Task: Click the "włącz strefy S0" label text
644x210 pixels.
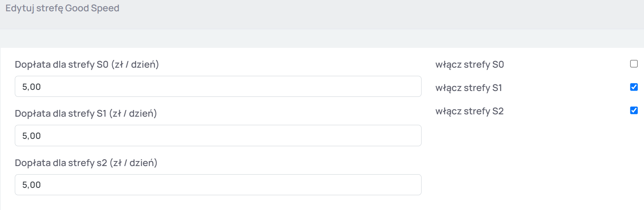Action: point(469,65)
